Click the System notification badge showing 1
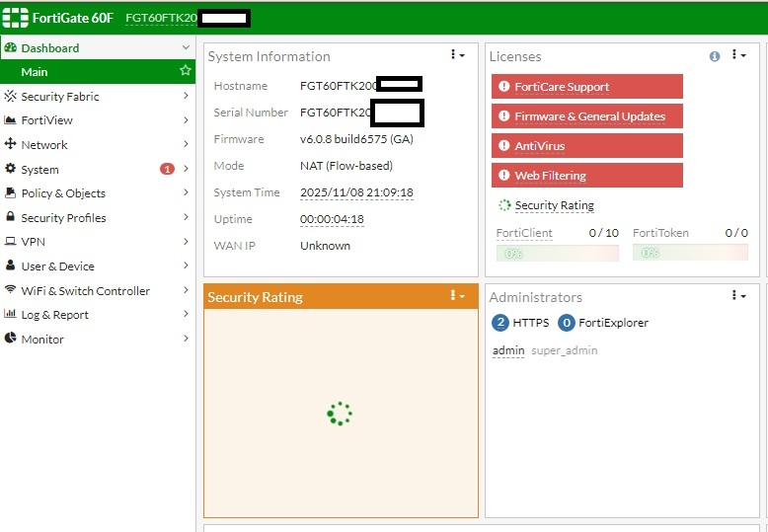The height and width of the screenshot is (532, 768). [x=167, y=169]
